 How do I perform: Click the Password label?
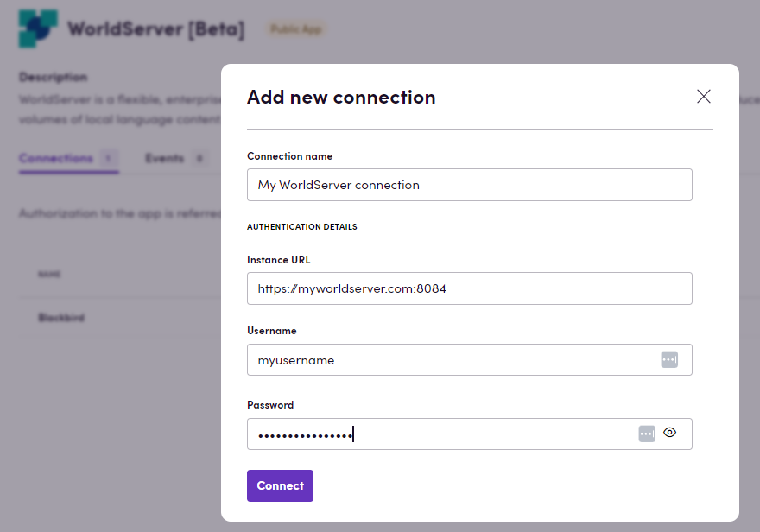270,404
